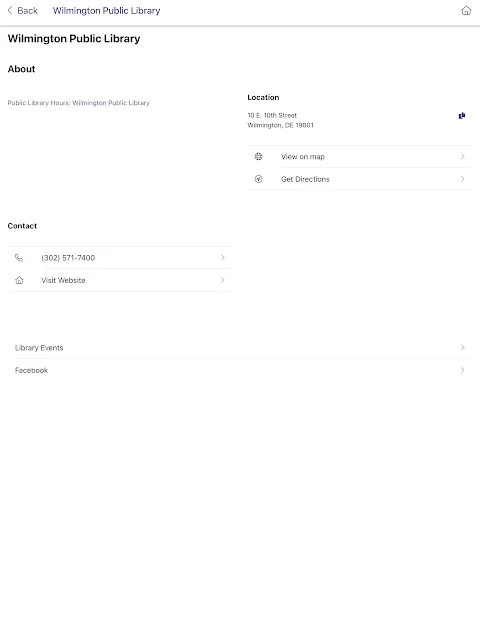This screenshot has height=626, width=480.
Task: Expand the Library Events row chevron
Action: coord(462,347)
